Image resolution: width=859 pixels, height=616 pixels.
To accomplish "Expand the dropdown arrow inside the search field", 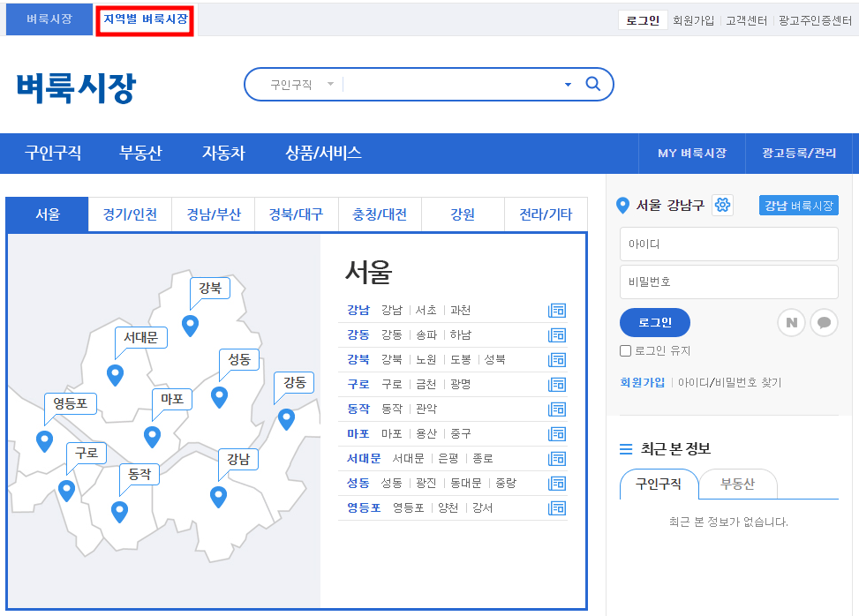I will (x=566, y=84).
